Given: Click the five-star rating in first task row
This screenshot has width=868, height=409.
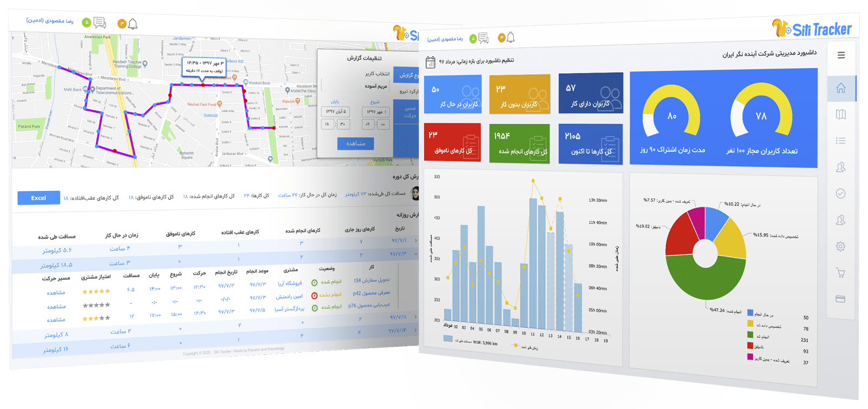Looking at the screenshot, I should click(96, 292).
